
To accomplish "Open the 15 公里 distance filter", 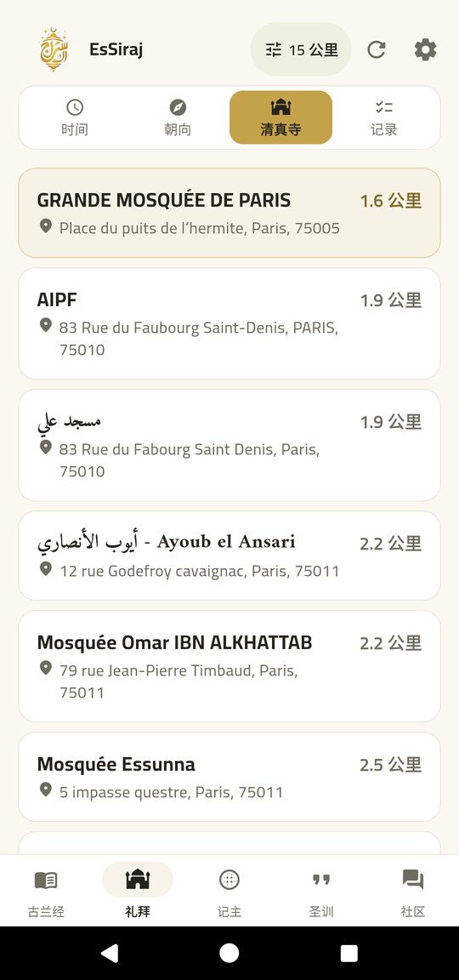I will [x=301, y=50].
